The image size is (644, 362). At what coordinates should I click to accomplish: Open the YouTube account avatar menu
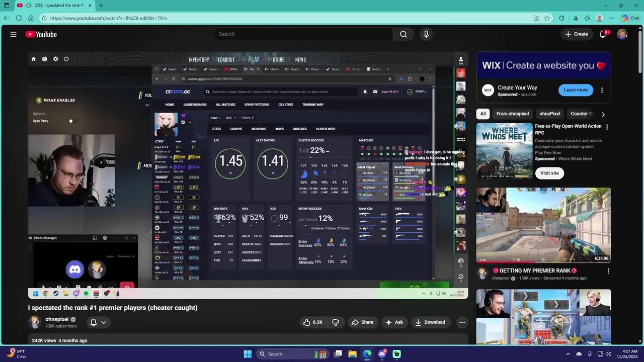point(622,34)
